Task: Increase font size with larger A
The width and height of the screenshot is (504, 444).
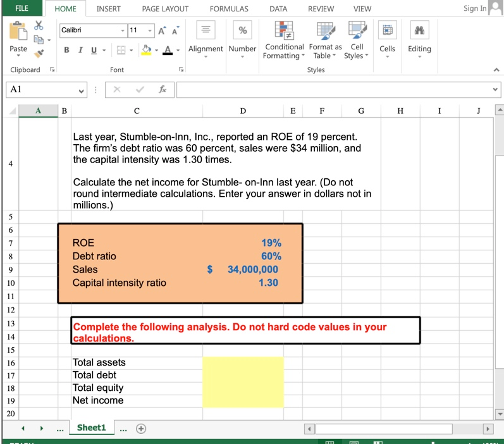Action: (x=162, y=30)
